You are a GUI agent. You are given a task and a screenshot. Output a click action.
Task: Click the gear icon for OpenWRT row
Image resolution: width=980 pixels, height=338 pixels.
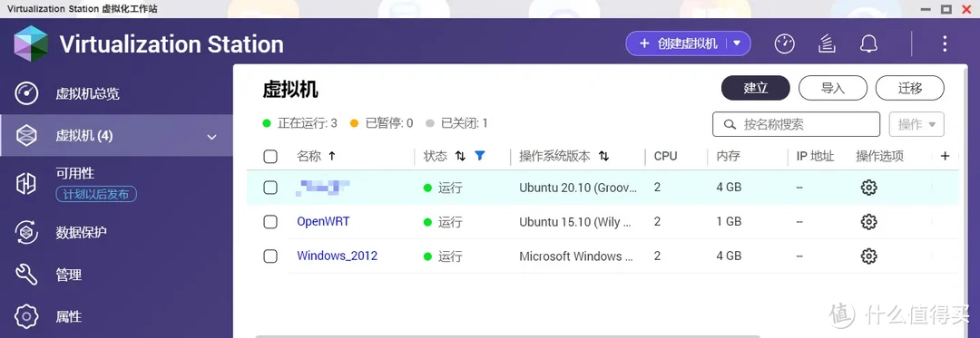868,221
